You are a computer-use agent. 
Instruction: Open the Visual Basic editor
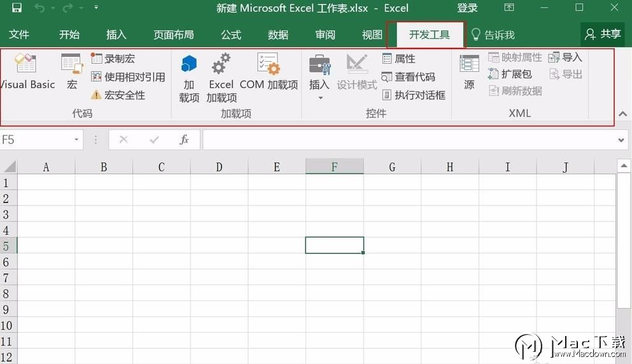(x=27, y=72)
